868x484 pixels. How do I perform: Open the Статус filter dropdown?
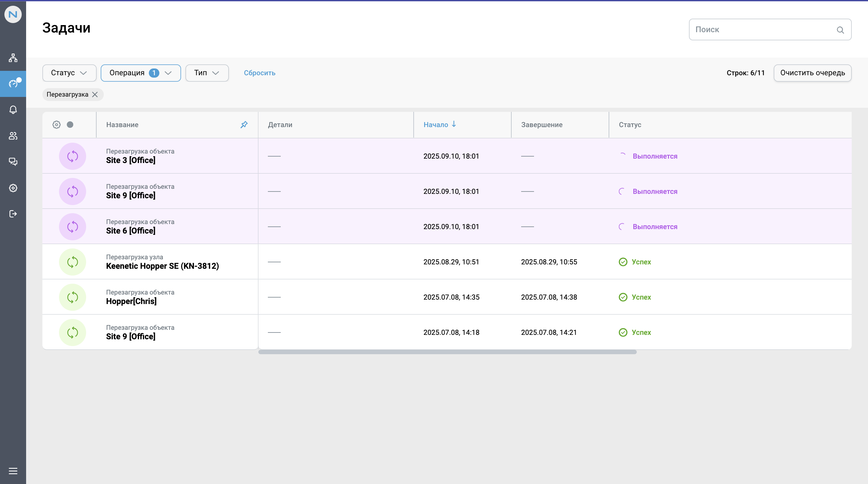[x=69, y=73]
